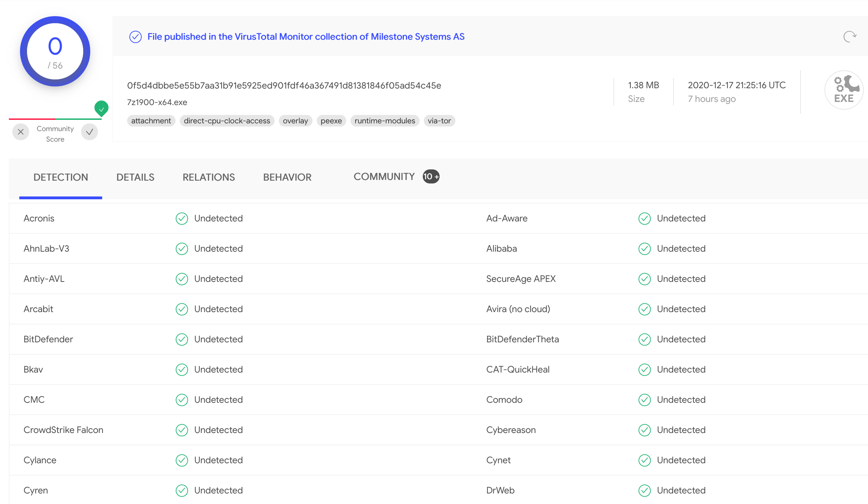Viewport: 868px width, 504px height.
Task: Click the DrWeb engine name
Action: click(500, 490)
